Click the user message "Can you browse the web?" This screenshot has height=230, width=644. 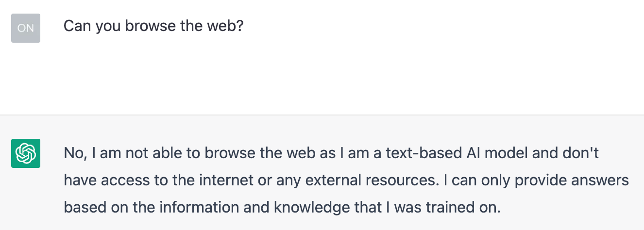click(153, 26)
